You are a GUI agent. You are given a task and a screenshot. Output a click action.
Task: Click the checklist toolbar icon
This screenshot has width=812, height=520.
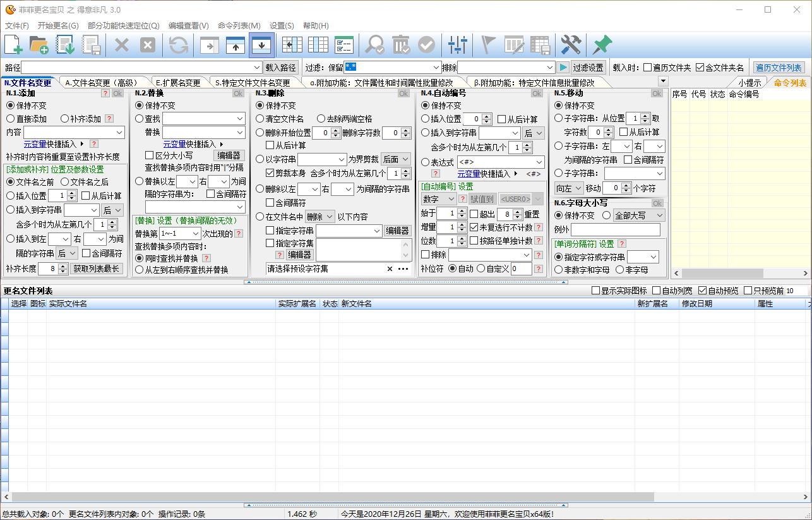(343, 45)
